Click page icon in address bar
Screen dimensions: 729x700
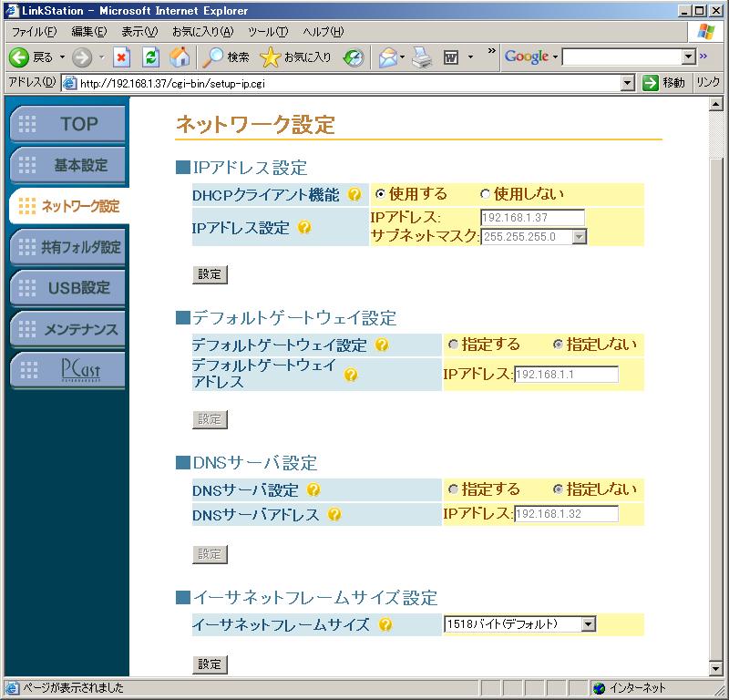tap(70, 83)
